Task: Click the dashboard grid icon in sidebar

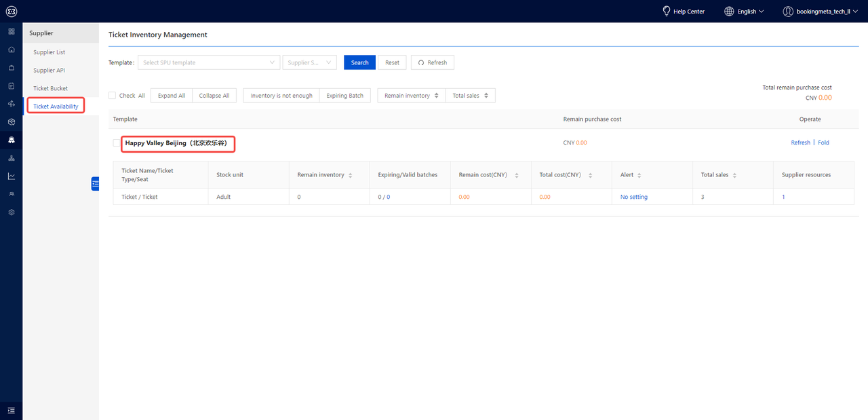Action: [x=11, y=31]
